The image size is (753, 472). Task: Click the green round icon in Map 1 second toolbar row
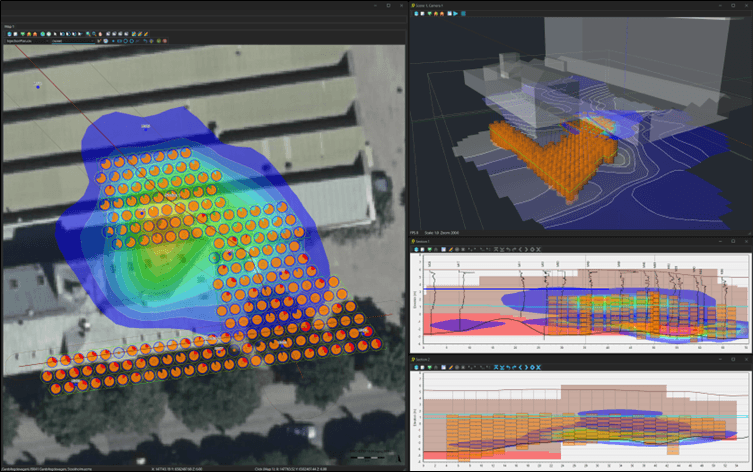158,41
